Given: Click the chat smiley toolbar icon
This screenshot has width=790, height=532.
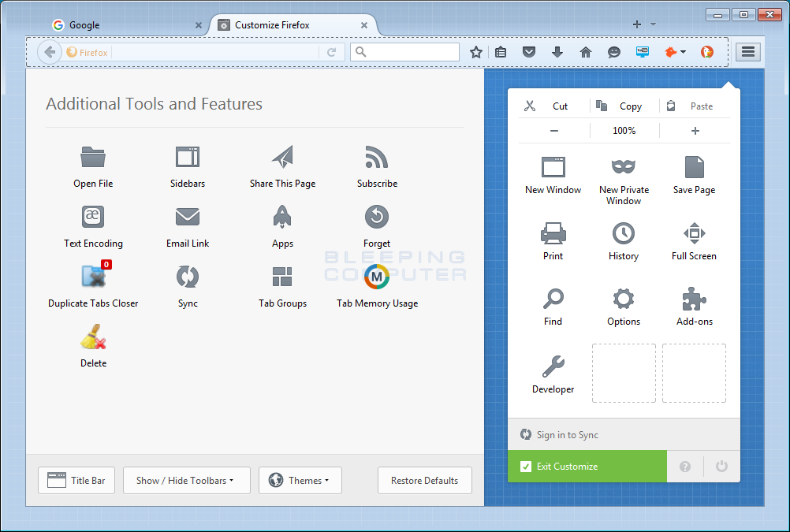Looking at the screenshot, I should 613,52.
